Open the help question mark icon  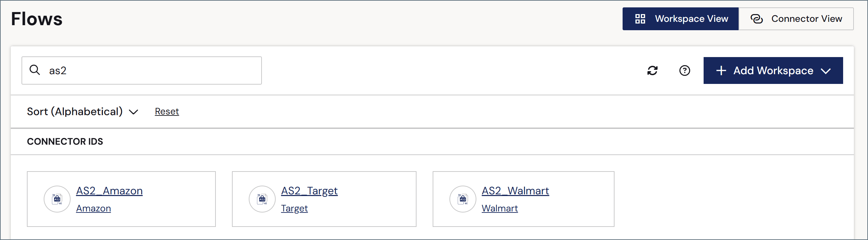[x=684, y=70]
